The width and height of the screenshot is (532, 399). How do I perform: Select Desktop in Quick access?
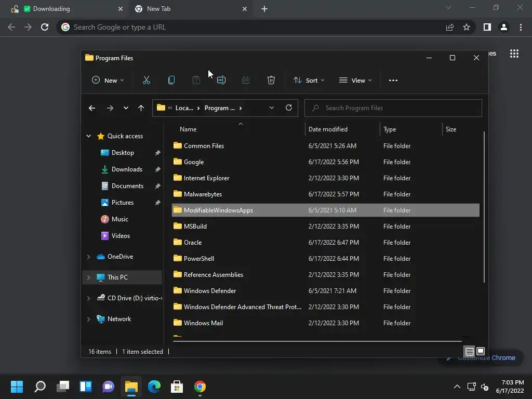pyautogui.click(x=122, y=153)
